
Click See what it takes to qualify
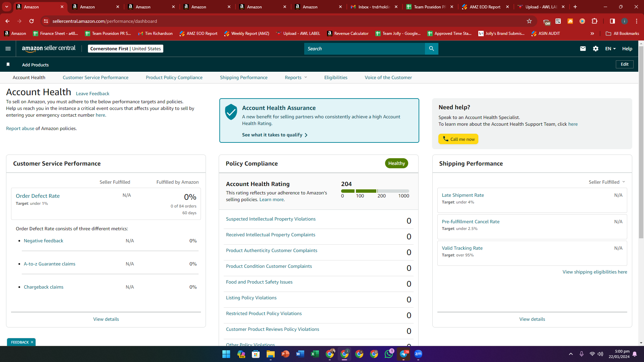click(275, 135)
